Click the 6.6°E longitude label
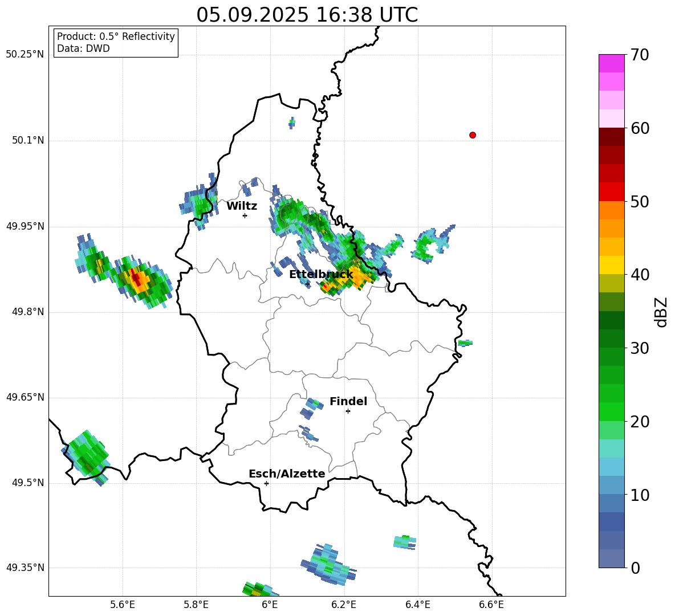675x616 pixels. pyautogui.click(x=491, y=605)
